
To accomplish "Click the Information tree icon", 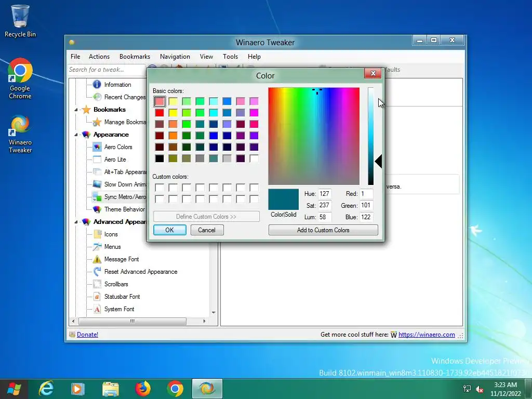I will coord(97,85).
